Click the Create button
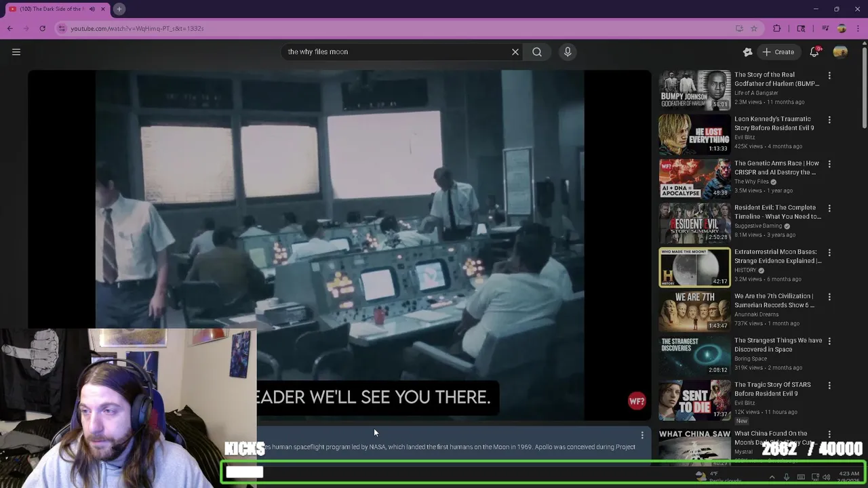Screen dimensions: 868x488 click(x=778, y=52)
